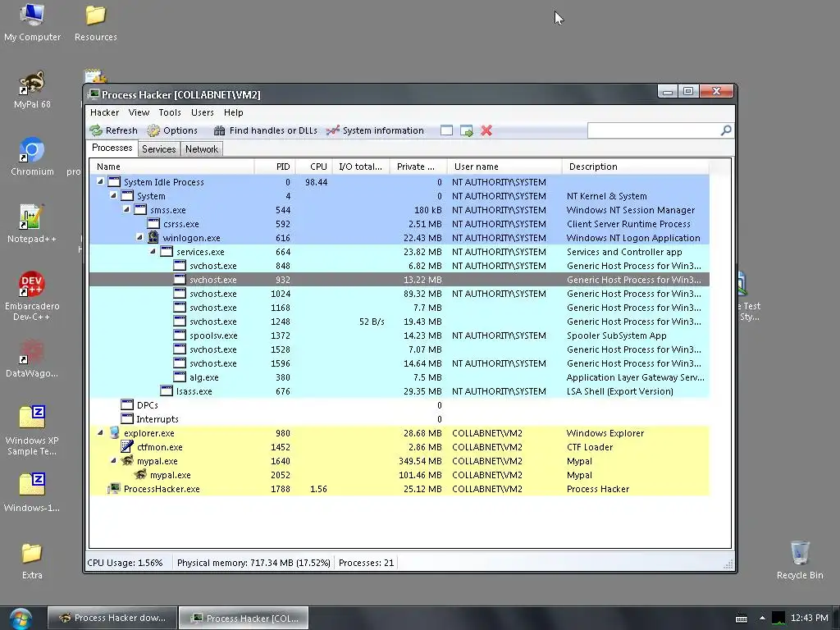The height and width of the screenshot is (630, 840).
Task: Collapse the explorer.exe tree node
Action: (100, 432)
